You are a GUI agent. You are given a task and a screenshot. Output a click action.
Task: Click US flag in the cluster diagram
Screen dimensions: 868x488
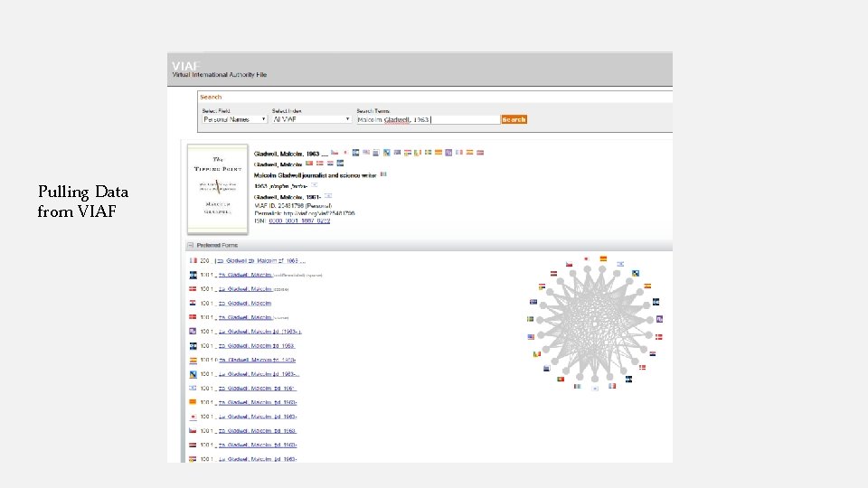(x=531, y=337)
